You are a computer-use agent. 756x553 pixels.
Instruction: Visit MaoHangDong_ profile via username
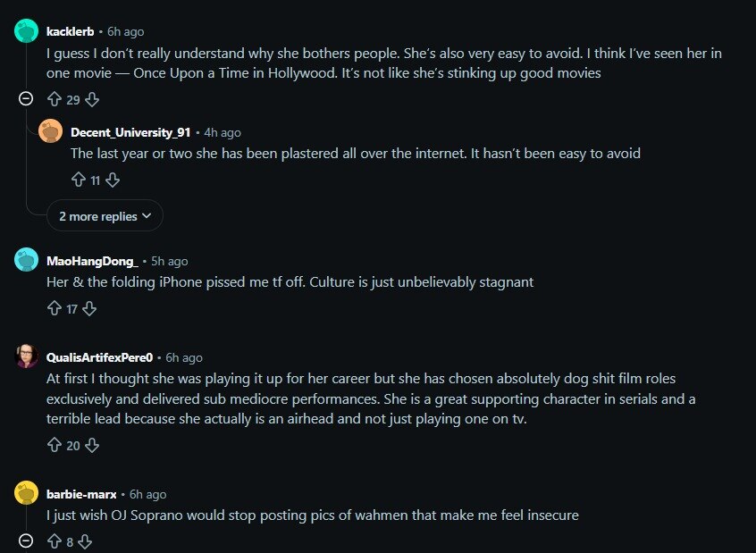(93, 262)
